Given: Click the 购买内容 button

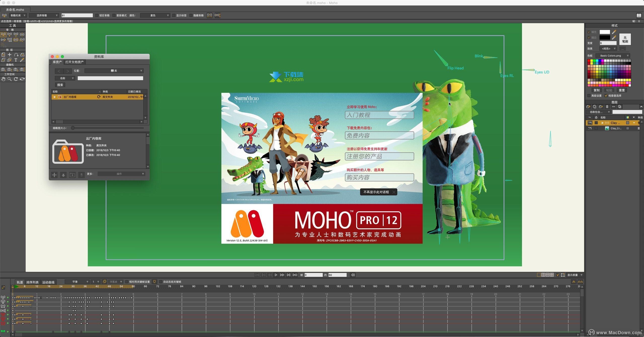Looking at the screenshot, I should pyautogui.click(x=379, y=177).
